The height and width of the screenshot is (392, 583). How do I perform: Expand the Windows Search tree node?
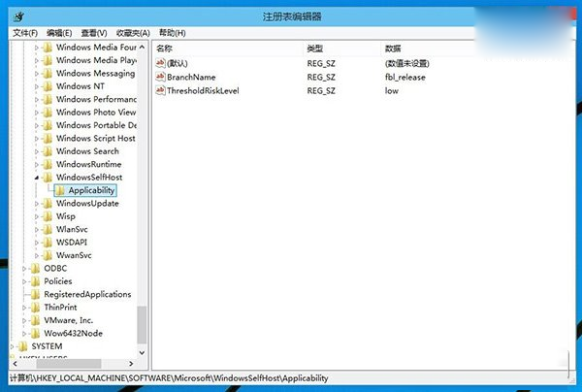(37, 151)
